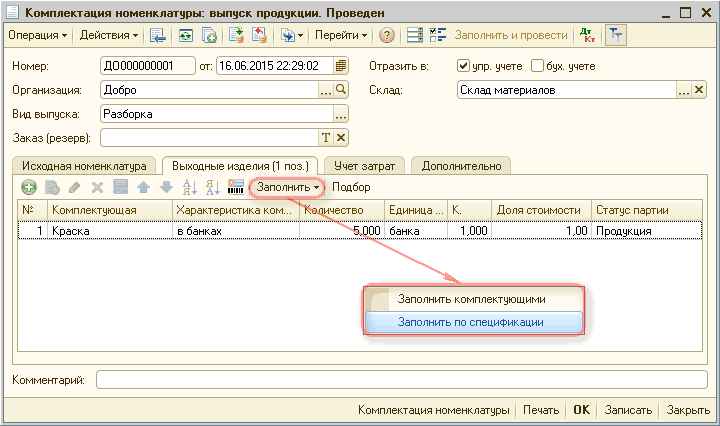Click the barcode scanner icon
The width and height of the screenshot is (720, 426).
pos(236,187)
